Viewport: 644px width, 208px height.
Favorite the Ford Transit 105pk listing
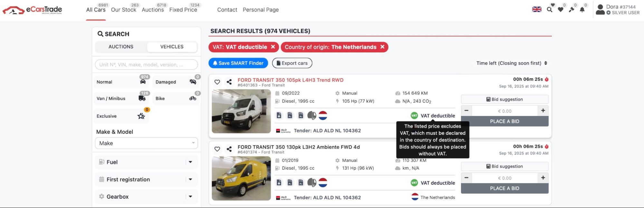point(217,82)
